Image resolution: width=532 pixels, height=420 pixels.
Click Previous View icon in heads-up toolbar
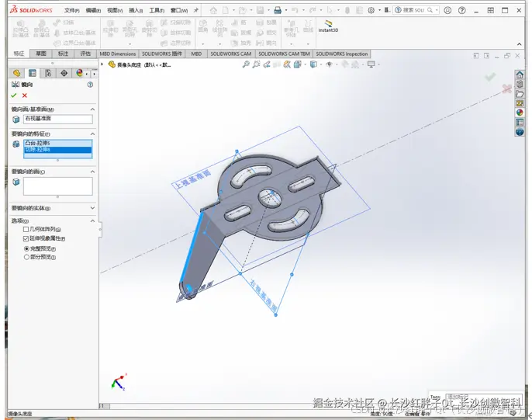(267, 64)
